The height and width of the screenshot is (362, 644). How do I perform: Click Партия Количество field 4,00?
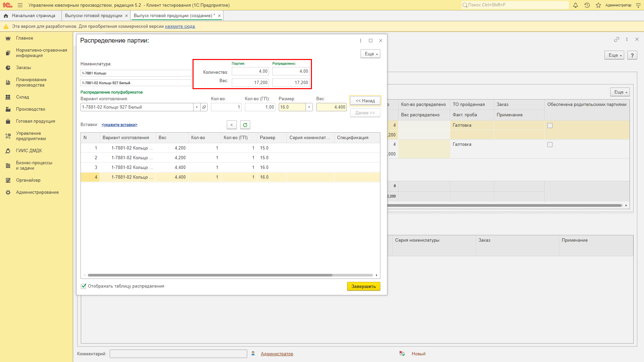[x=250, y=71]
